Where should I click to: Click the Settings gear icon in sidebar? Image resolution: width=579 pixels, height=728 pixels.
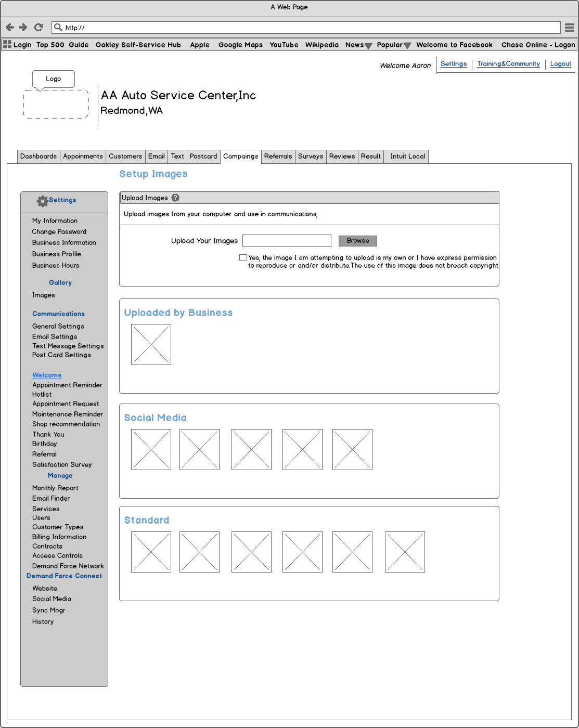pos(42,201)
